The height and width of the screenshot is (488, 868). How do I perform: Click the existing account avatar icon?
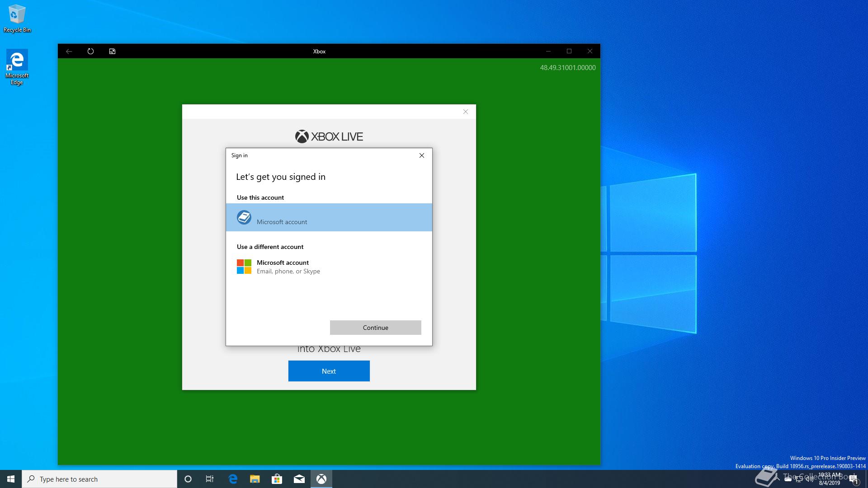tap(244, 217)
